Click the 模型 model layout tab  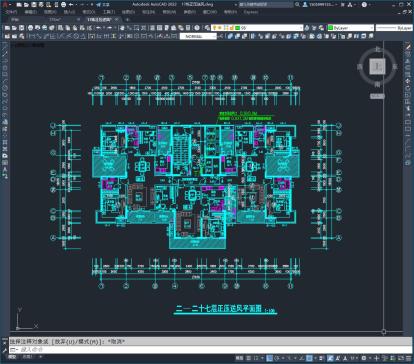click(x=12, y=357)
